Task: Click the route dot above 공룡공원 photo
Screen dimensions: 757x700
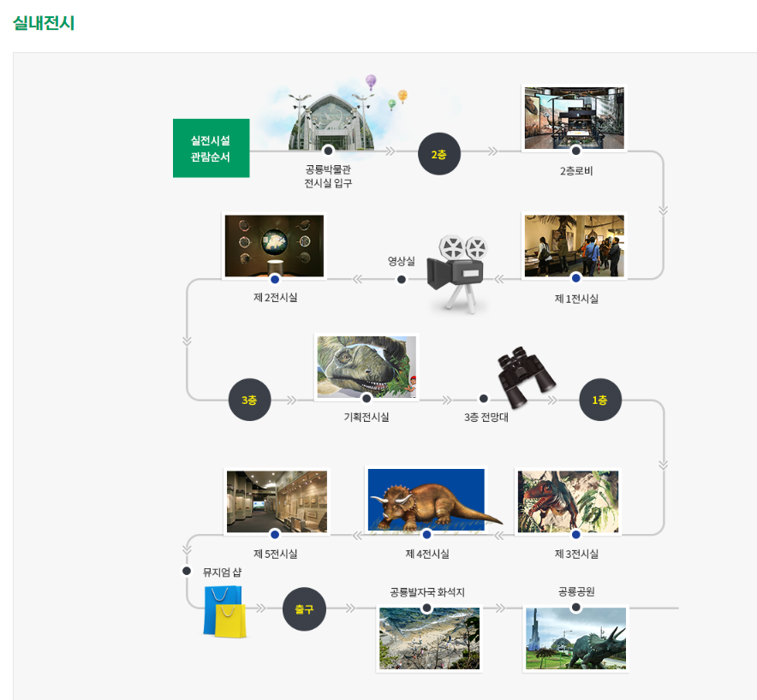Action: tap(575, 608)
